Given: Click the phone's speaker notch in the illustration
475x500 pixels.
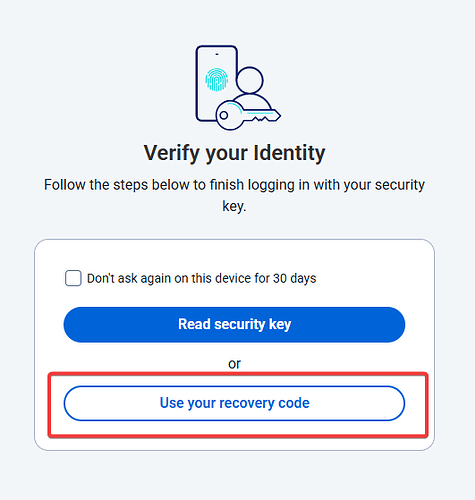Looking at the screenshot, I should click(217, 54).
